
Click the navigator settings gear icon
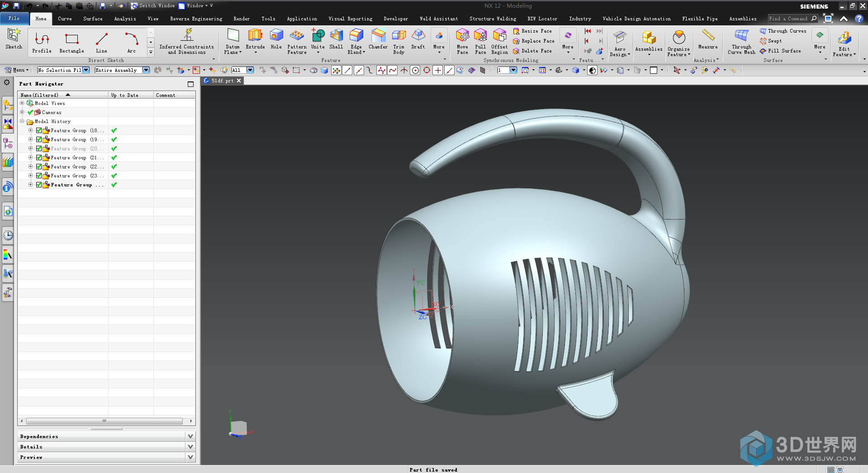[x=7, y=82]
